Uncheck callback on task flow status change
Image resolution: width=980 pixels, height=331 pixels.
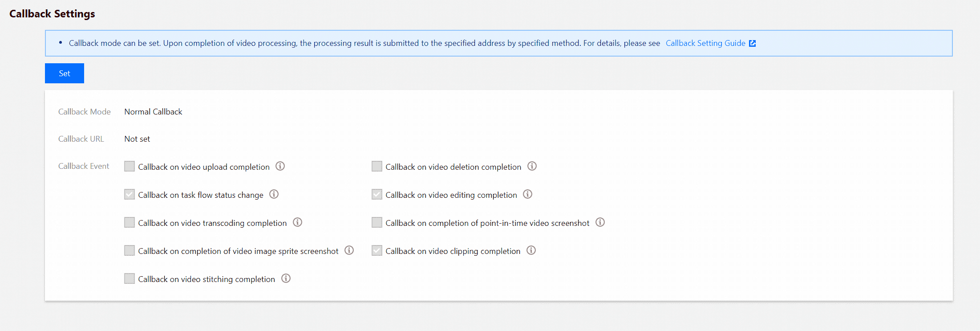tap(130, 194)
